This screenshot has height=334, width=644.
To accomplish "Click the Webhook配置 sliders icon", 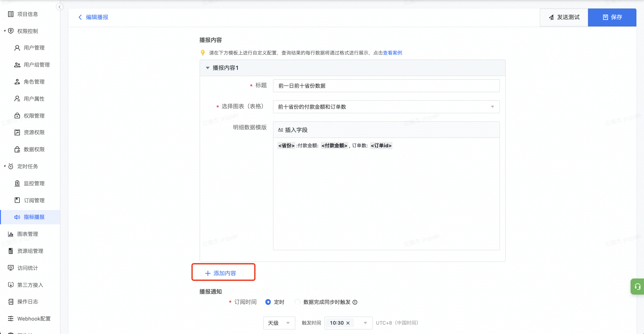I will coord(11,319).
